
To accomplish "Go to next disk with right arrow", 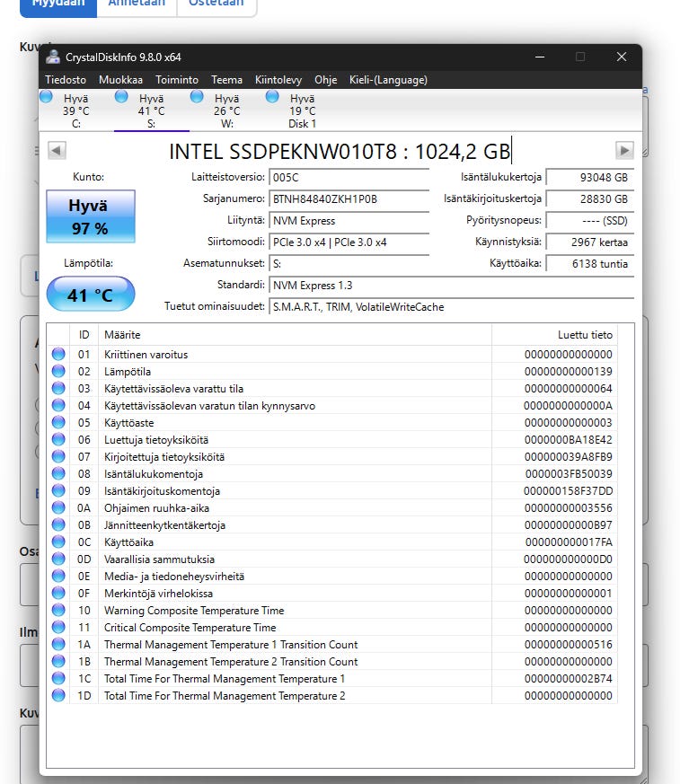I will click(x=624, y=151).
